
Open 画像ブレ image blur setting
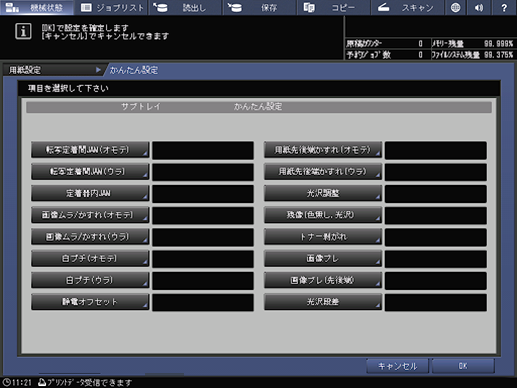pos(323,259)
